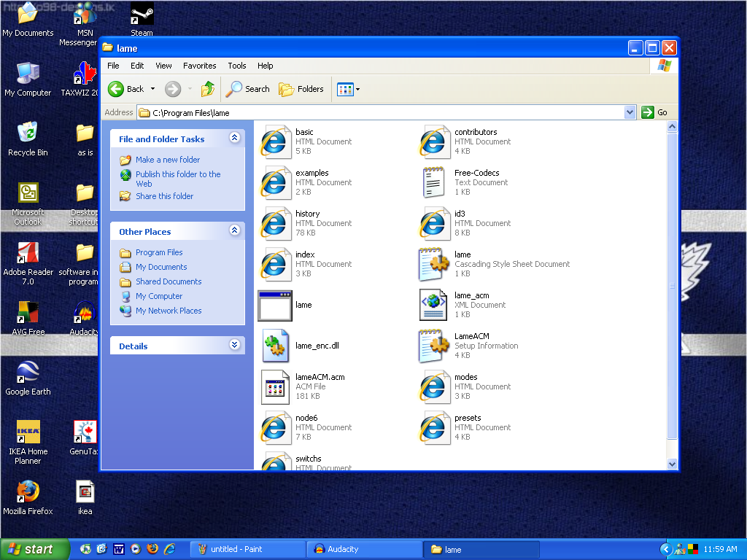Image resolution: width=747 pixels, height=560 pixels.
Task: Select the Mozilla Firefox desktop icon
Action: click(x=28, y=498)
